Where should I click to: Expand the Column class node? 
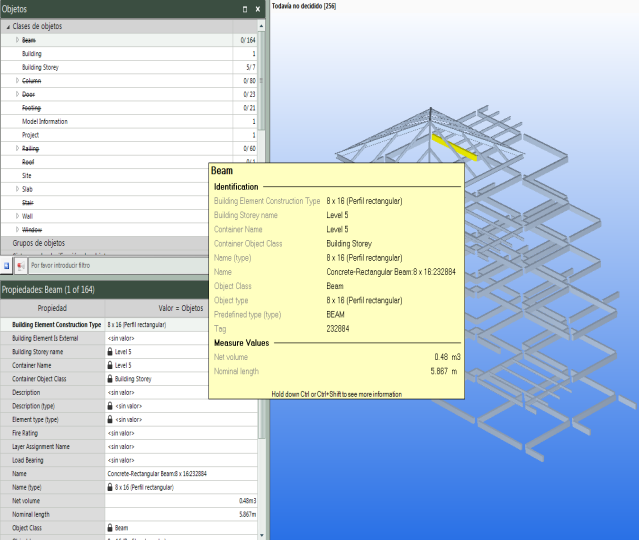[x=17, y=80]
